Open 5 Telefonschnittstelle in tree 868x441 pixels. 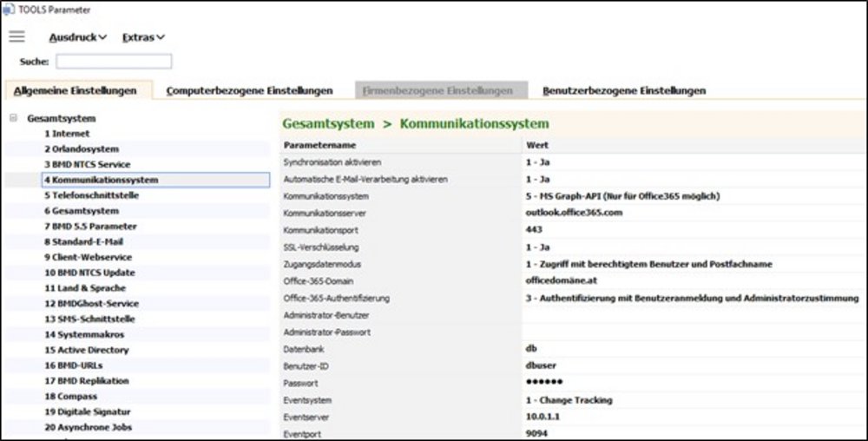[x=91, y=195]
